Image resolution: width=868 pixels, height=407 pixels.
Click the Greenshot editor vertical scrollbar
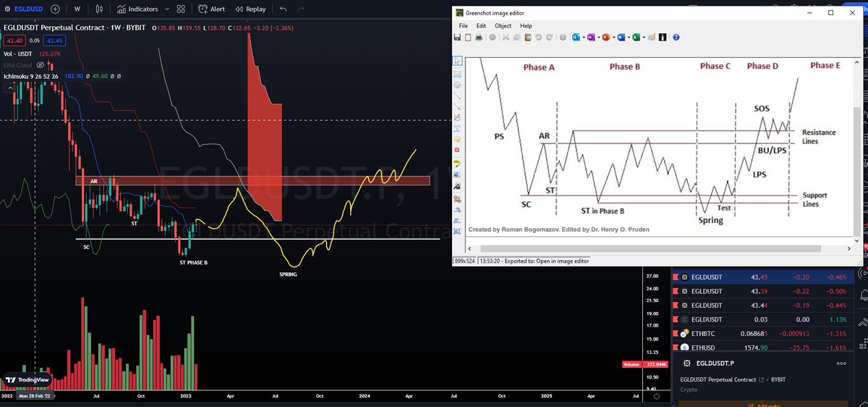pyautogui.click(x=857, y=149)
